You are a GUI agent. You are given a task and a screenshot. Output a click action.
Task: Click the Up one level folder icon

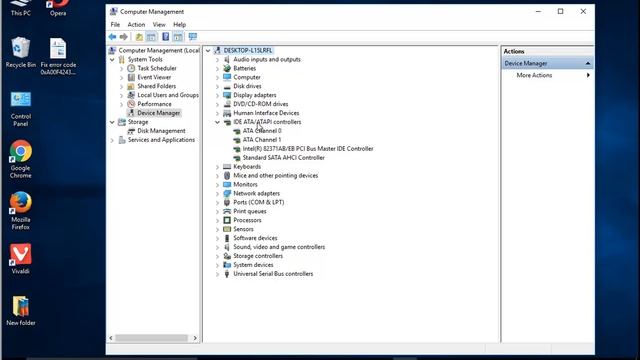click(139, 37)
